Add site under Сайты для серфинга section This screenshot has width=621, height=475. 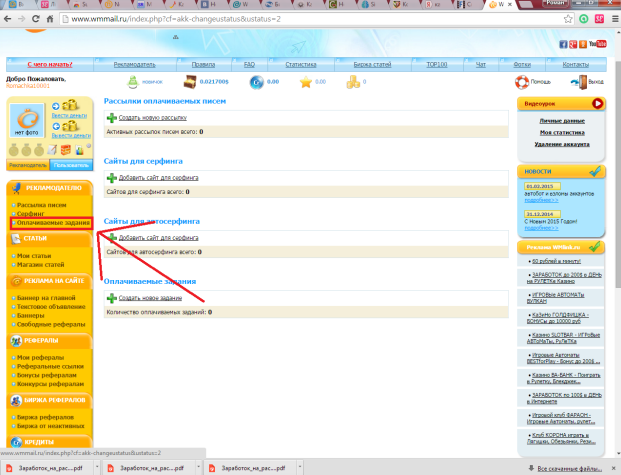(158, 178)
